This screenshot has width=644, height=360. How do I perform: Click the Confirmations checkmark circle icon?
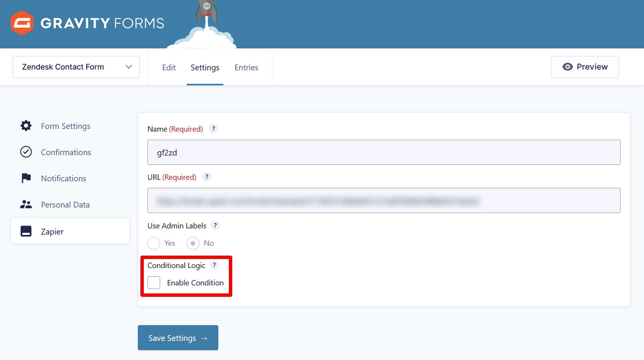(26, 152)
